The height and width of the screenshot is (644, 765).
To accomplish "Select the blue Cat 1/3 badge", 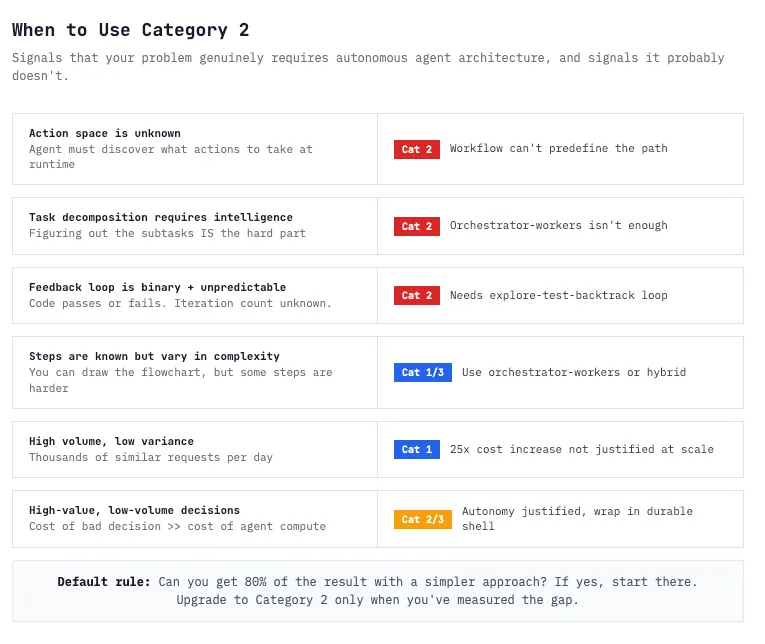I will [423, 373].
